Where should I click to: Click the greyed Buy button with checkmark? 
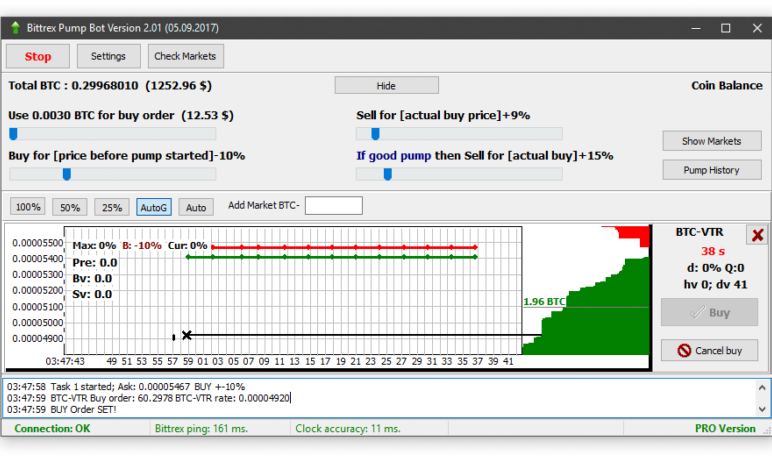click(709, 312)
